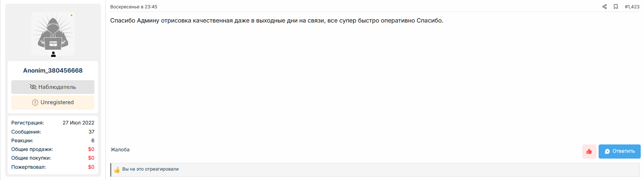
Task: Click the username Anonim_380456668
Action: 53,70
